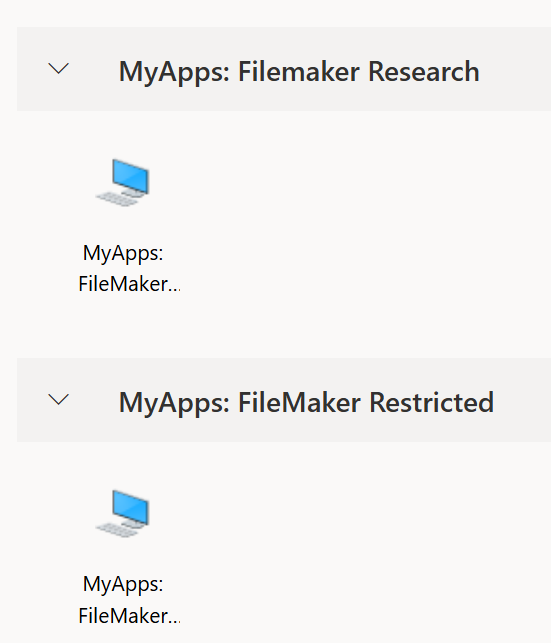Click the gray FileMaker Restricted header bar
This screenshot has width=551, height=643.
pos(284,400)
